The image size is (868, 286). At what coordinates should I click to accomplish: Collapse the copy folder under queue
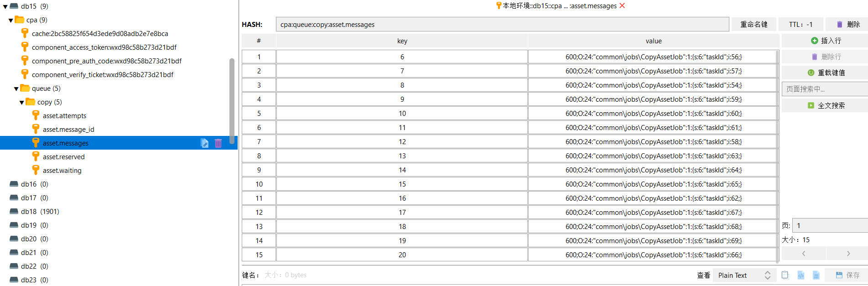21,103
